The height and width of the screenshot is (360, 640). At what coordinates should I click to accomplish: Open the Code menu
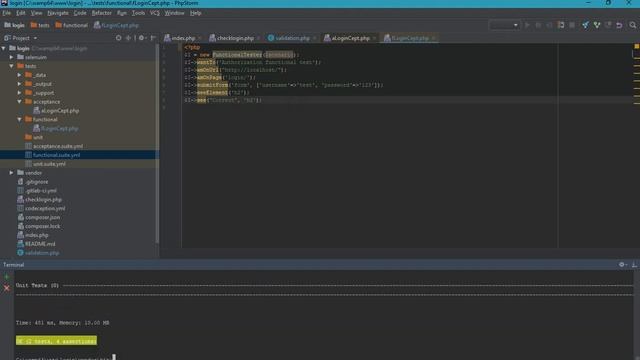click(80, 13)
